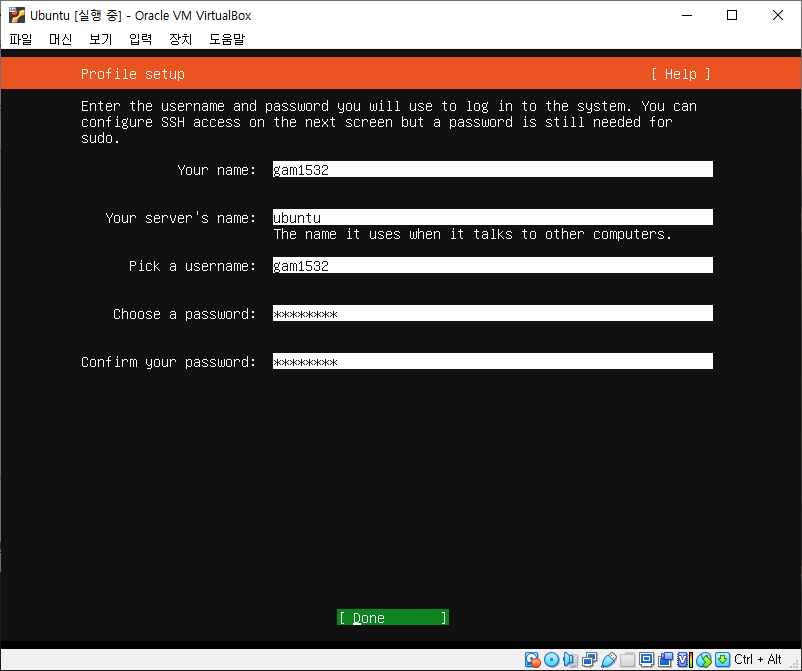
Task: Click the server name hint text
Action: click(473, 234)
